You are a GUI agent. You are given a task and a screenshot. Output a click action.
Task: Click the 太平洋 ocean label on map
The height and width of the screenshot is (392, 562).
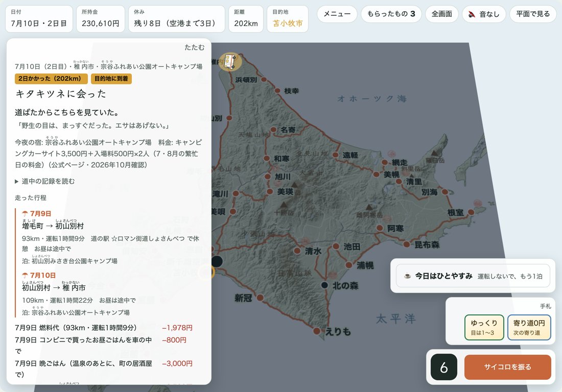click(x=395, y=318)
